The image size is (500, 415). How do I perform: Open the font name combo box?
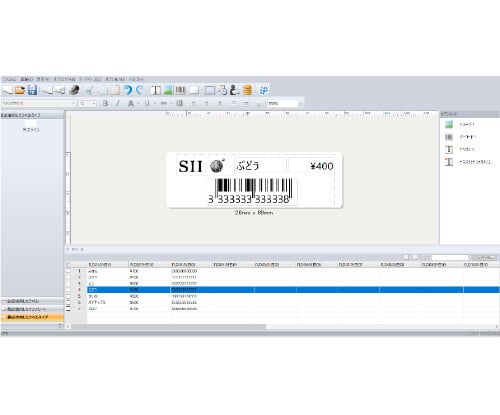tap(39, 103)
